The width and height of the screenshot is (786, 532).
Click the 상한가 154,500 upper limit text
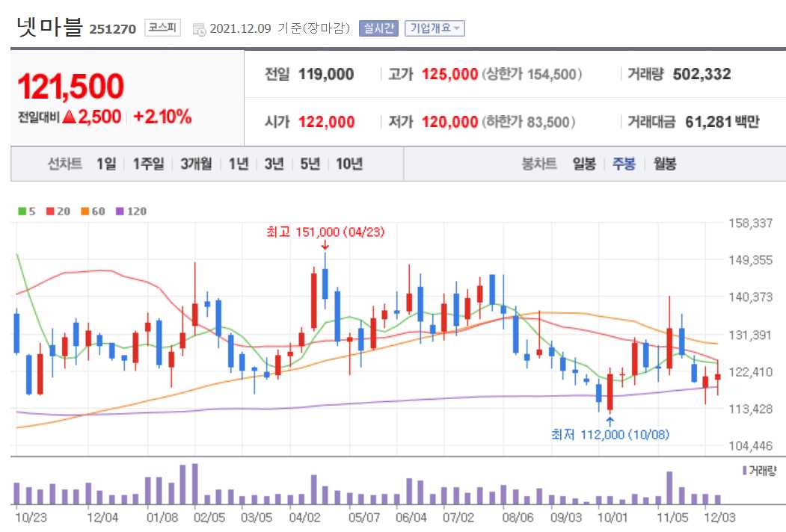(x=532, y=75)
